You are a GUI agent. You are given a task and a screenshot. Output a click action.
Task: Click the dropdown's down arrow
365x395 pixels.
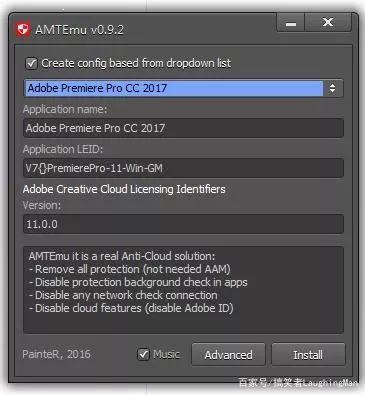[332, 91]
